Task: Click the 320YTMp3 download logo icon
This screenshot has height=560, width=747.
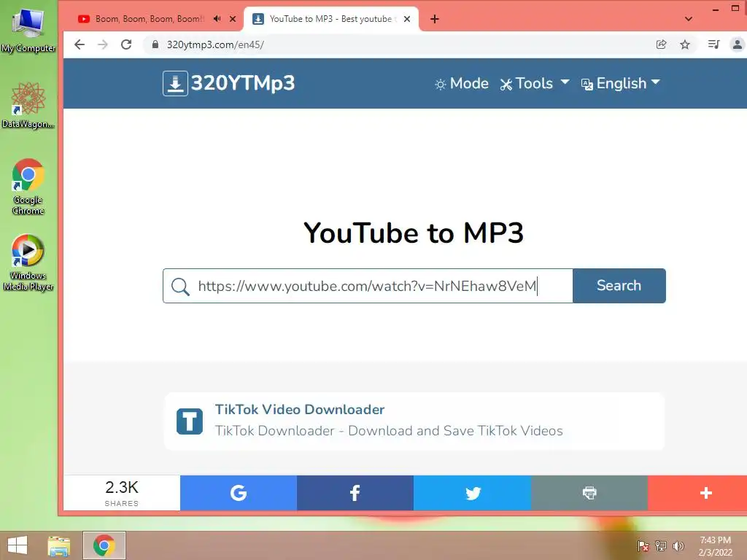Action: coord(175,83)
